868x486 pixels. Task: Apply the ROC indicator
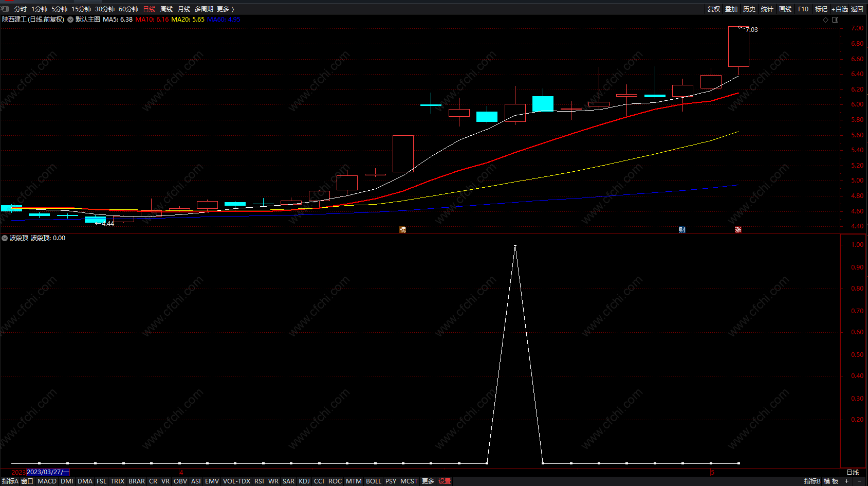pyautogui.click(x=335, y=481)
